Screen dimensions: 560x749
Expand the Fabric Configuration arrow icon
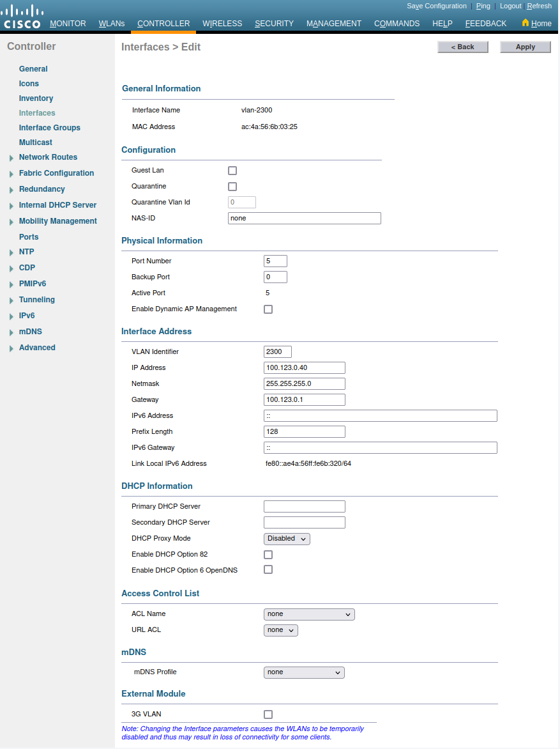point(11,174)
